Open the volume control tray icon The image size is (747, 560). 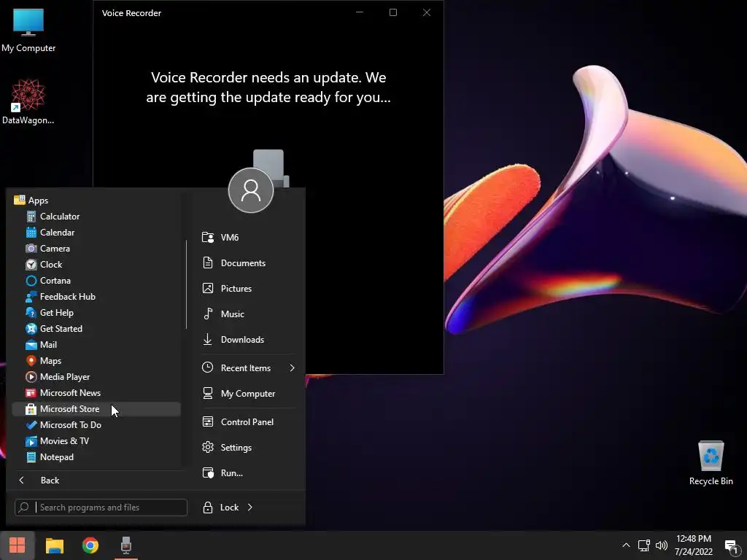[x=662, y=545]
